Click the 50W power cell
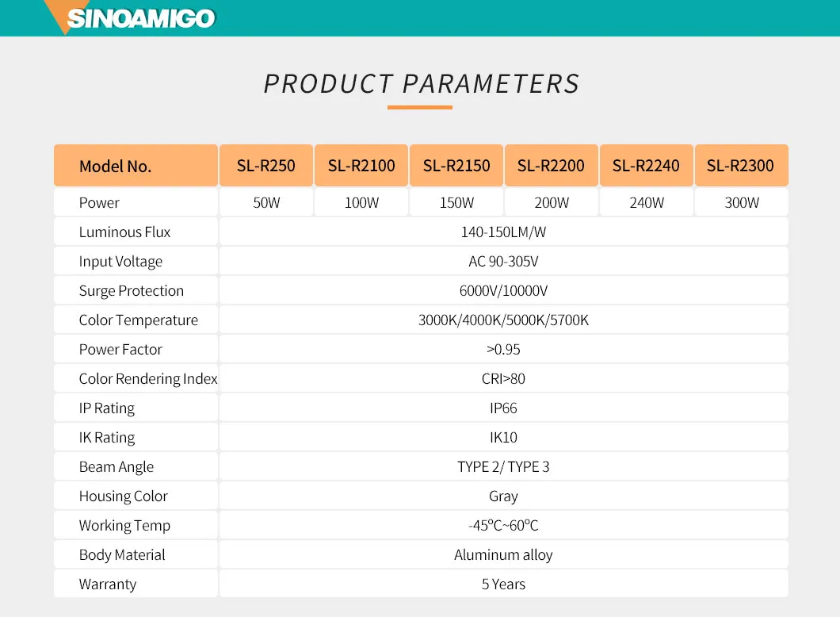Screen dimensions: 840x617 pyautogui.click(x=266, y=203)
